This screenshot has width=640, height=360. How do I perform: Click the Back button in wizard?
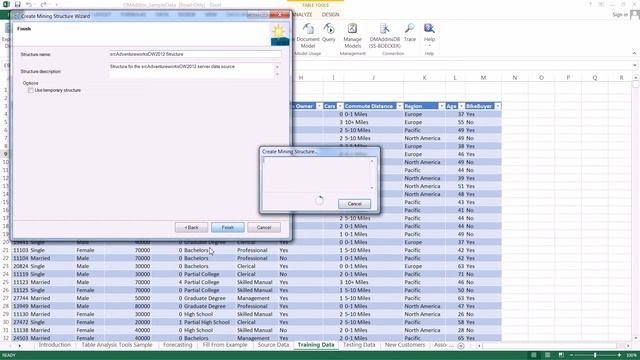[x=191, y=227]
